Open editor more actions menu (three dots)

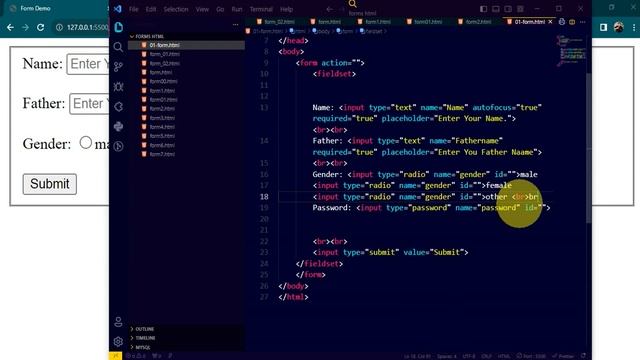[582, 22]
